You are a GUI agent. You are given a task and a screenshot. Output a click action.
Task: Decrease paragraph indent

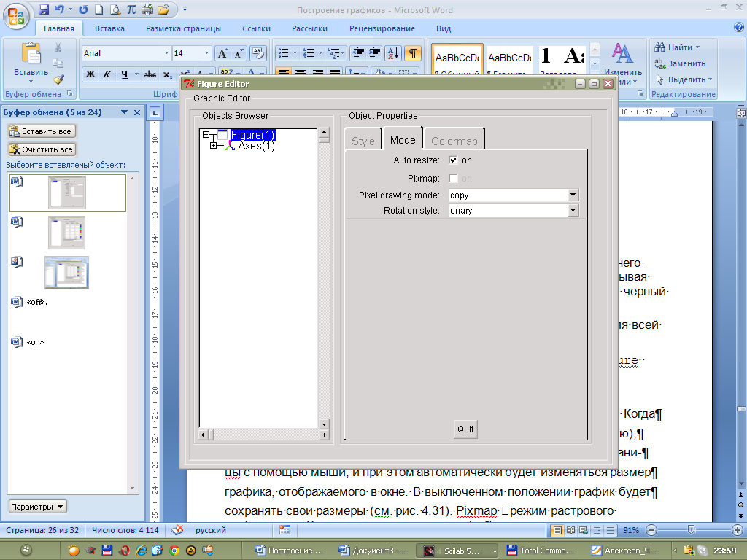point(357,53)
